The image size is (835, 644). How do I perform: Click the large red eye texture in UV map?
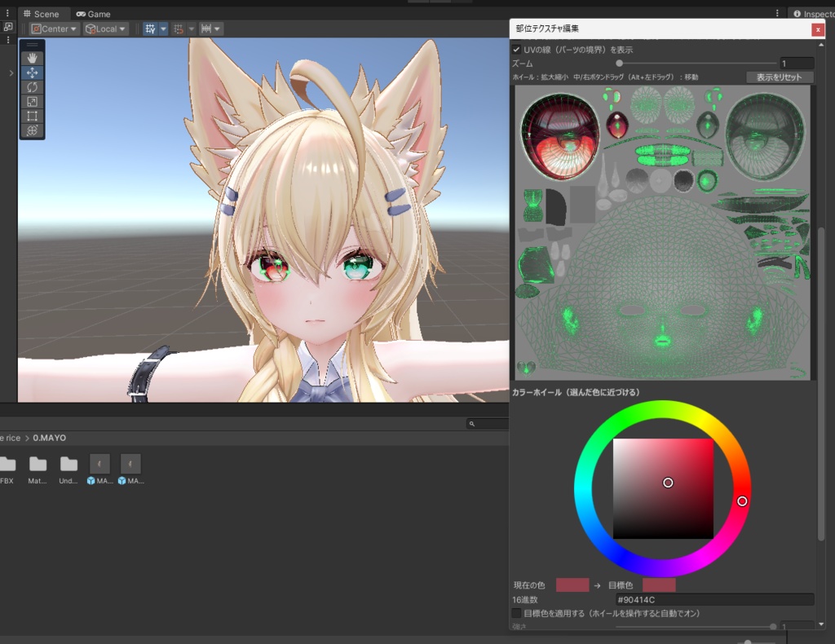point(559,137)
